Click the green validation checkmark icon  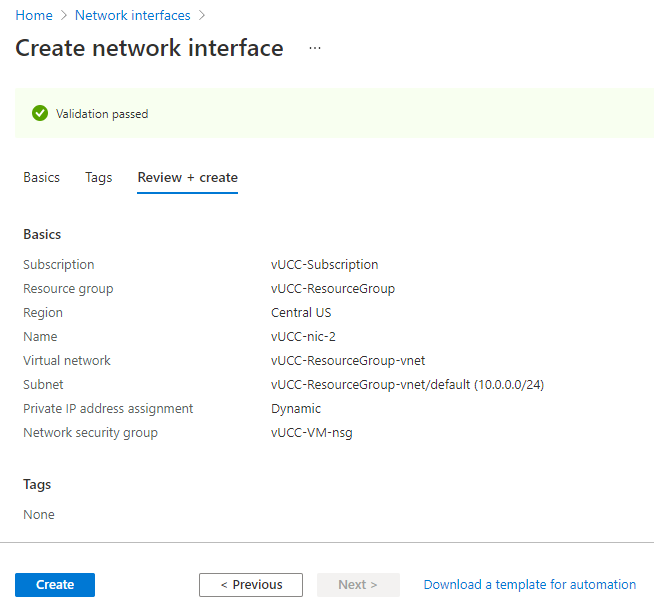click(40, 114)
